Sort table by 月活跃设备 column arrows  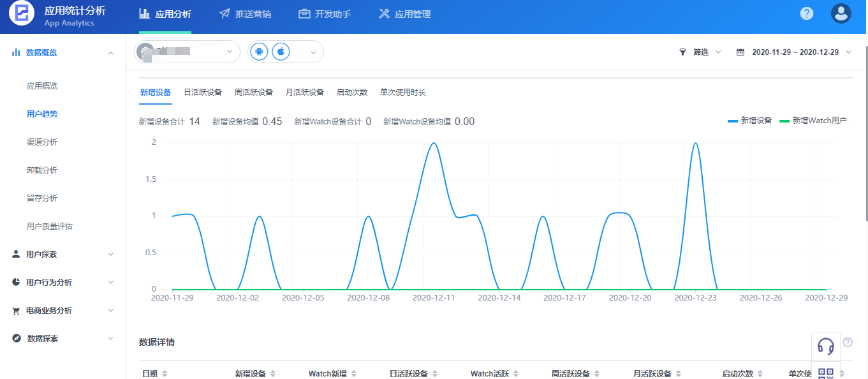click(x=679, y=374)
